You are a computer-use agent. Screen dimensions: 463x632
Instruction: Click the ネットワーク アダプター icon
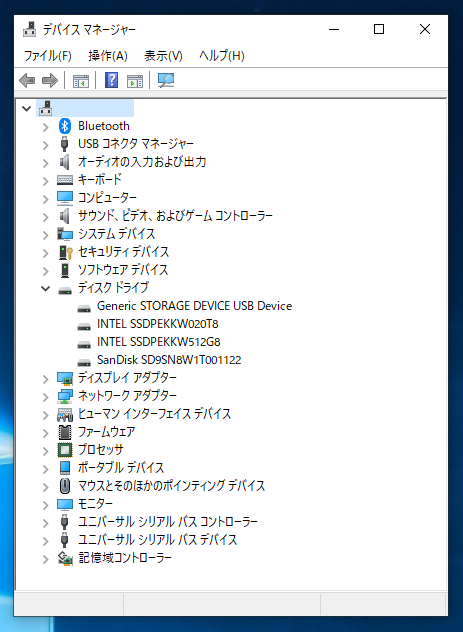[x=65, y=396]
